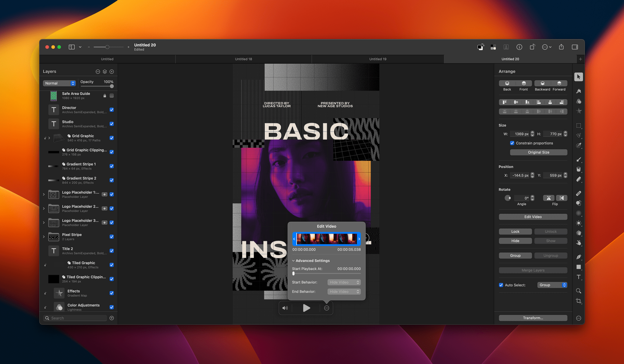Open Start Behavior dropdown menu
The width and height of the screenshot is (624, 364).
click(343, 282)
